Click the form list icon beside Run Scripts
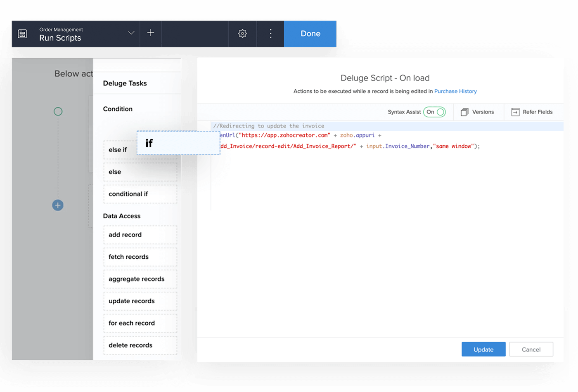This screenshot has height=392, width=578. point(23,34)
